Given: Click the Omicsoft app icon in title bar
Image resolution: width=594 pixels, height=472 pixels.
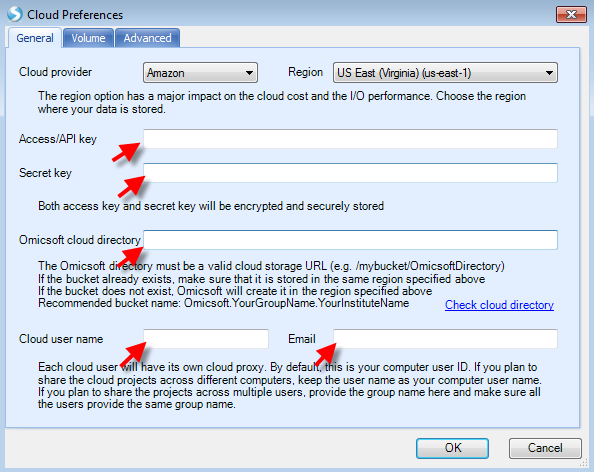Looking at the screenshot, I should (15, 14).
